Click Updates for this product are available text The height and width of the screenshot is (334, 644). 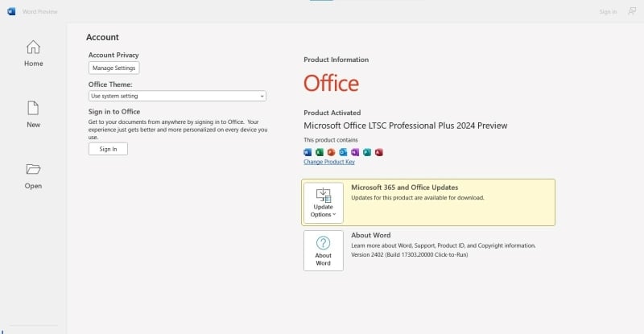pos(417,198)
